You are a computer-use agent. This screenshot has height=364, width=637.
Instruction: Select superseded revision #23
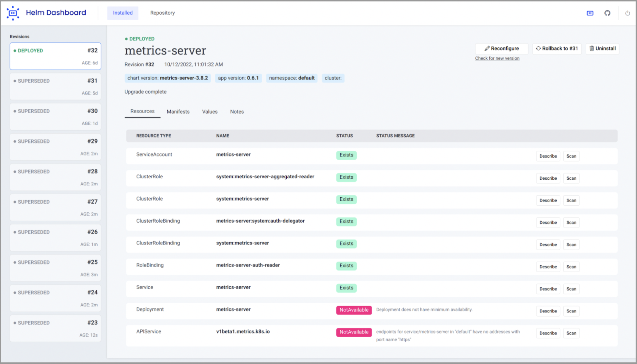tap(55, 328)
